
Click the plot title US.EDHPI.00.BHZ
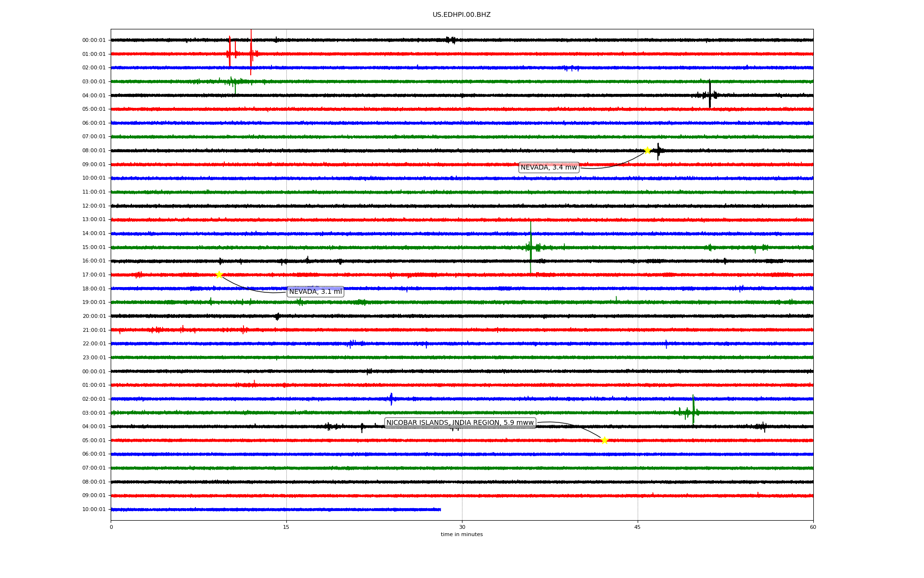(x=462, y=15)
